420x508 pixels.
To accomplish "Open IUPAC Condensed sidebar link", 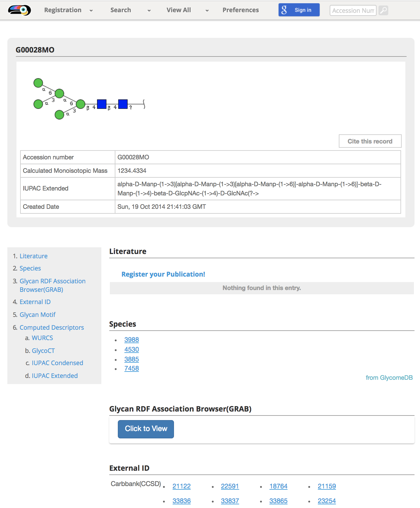I will click(x=57, y=363).
